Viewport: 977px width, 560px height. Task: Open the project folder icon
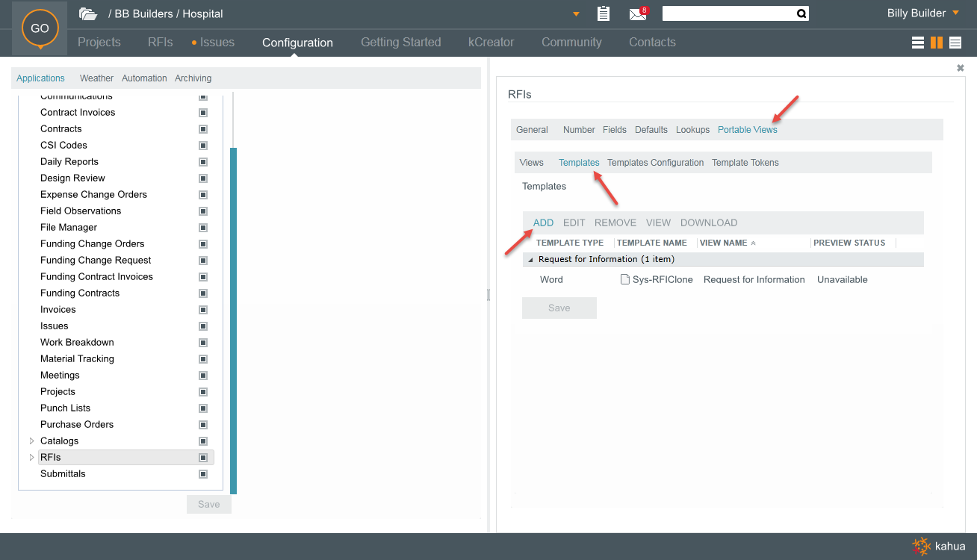coord(88,13)
